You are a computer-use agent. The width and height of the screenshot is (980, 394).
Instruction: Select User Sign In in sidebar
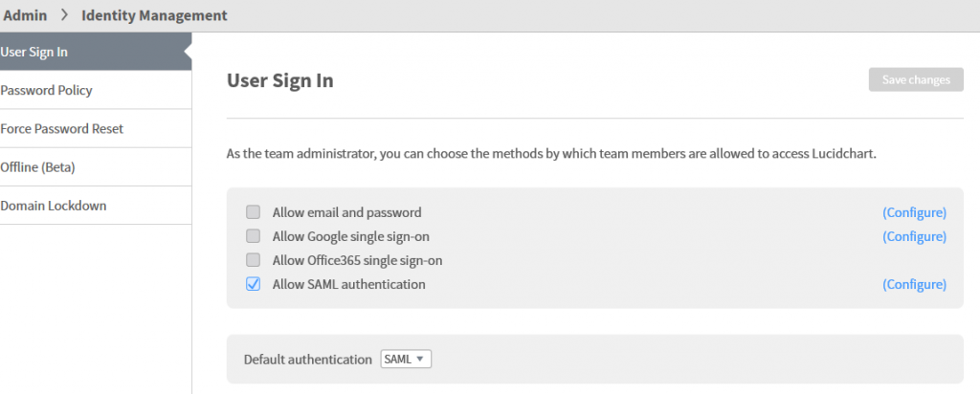(x=96, y=52)
